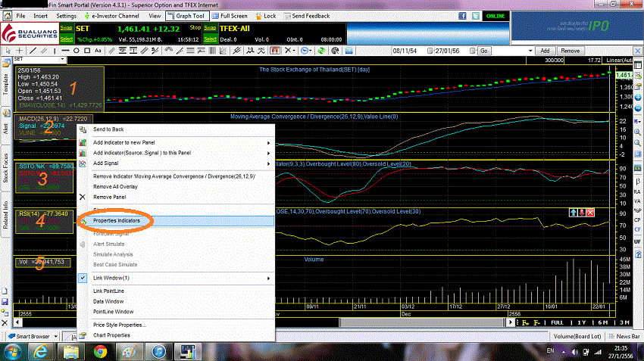Toggle the News Bar
This screenshot has width=644, height=361.
pyautogui.click(x=624, y=336)
